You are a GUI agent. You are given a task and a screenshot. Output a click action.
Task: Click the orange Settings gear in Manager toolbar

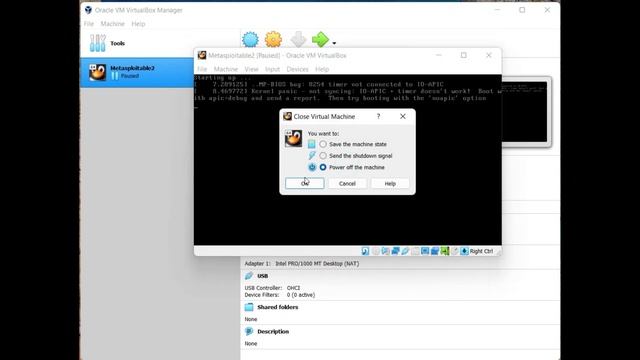(273, 39)
